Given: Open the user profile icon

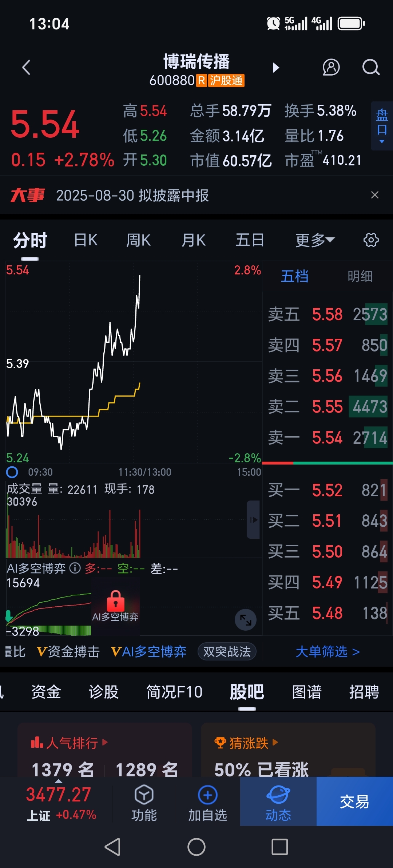Looking at the screenshot, I should click(x=331, y=68).
